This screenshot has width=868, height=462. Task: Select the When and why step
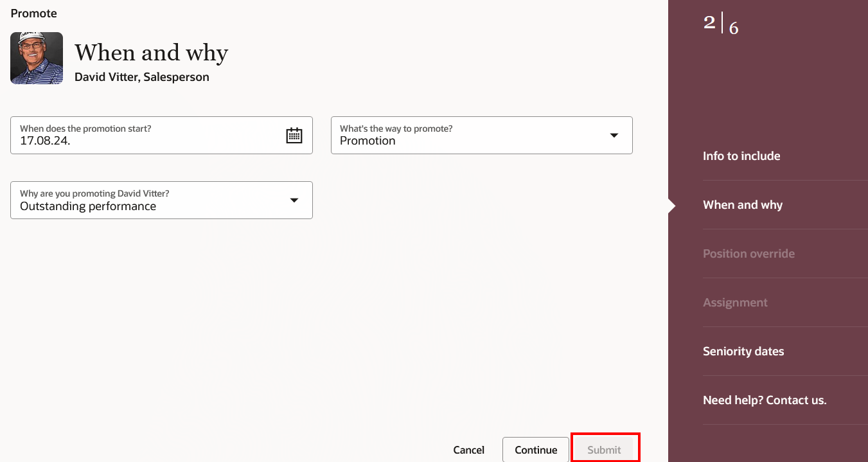[x=743, y=205]
